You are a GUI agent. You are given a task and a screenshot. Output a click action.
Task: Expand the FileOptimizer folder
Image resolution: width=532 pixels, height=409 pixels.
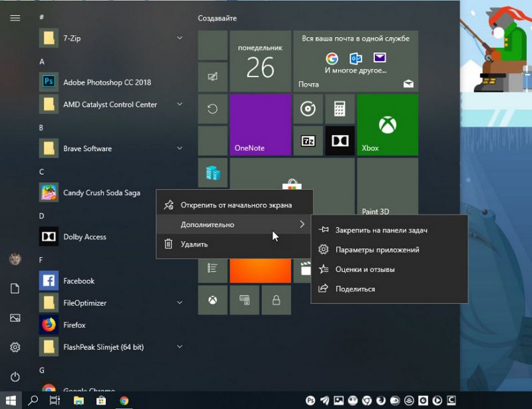[x=179, y=303]
